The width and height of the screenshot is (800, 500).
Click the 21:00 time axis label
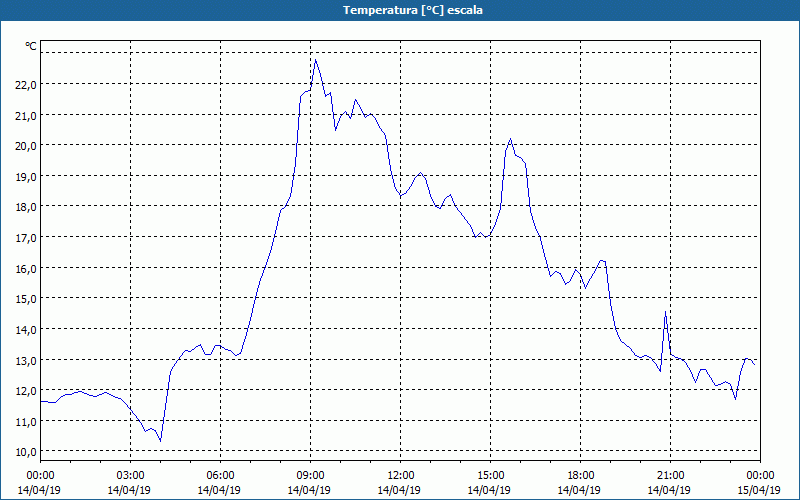click(670, 476)
